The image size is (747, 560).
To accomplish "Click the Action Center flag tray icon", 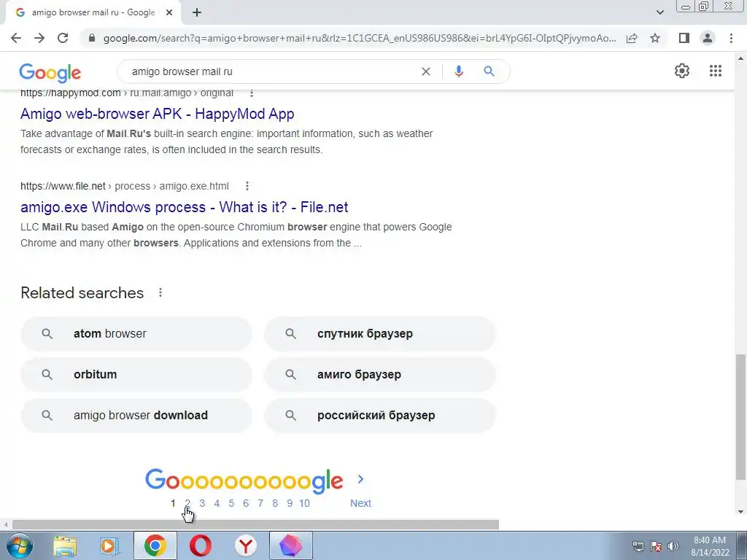I will 656,546.
